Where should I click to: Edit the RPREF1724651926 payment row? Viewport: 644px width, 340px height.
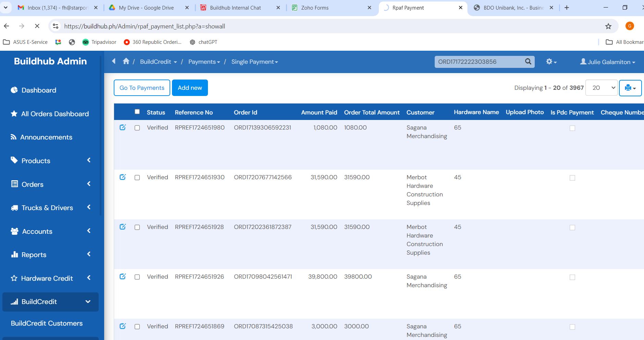123,277
